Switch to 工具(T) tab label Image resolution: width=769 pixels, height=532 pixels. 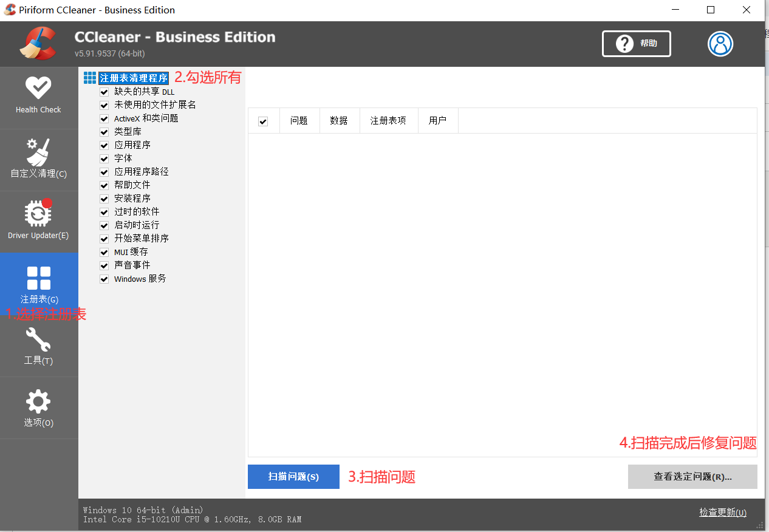(38, 361)
